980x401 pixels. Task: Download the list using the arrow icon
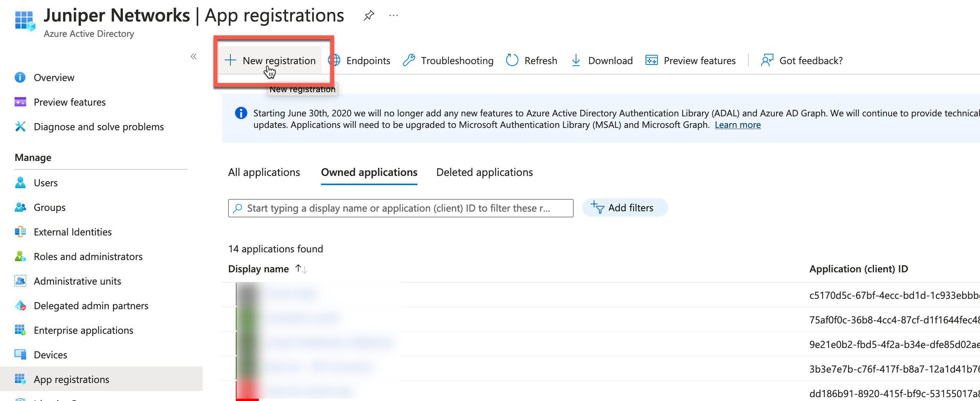pyautogui.click(x=576, y=60)
